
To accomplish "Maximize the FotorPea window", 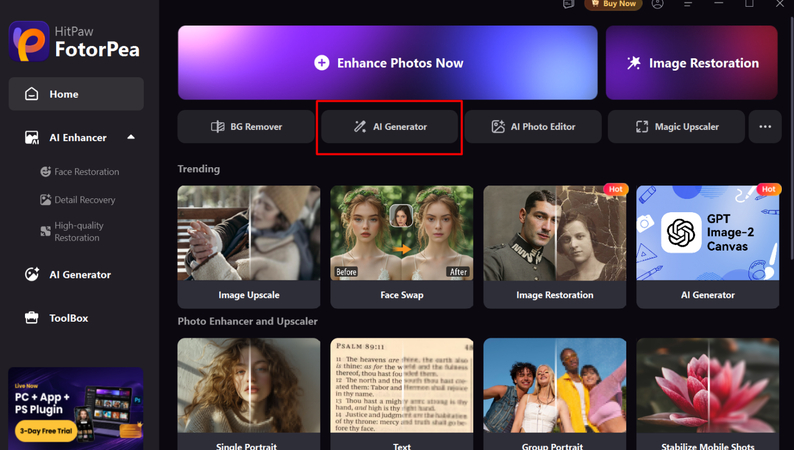I will pyautogui.click(x=749, y=4).
